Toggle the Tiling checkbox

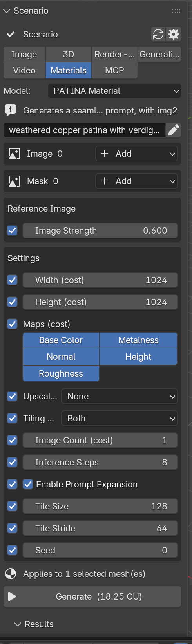[x=12, y=418]
